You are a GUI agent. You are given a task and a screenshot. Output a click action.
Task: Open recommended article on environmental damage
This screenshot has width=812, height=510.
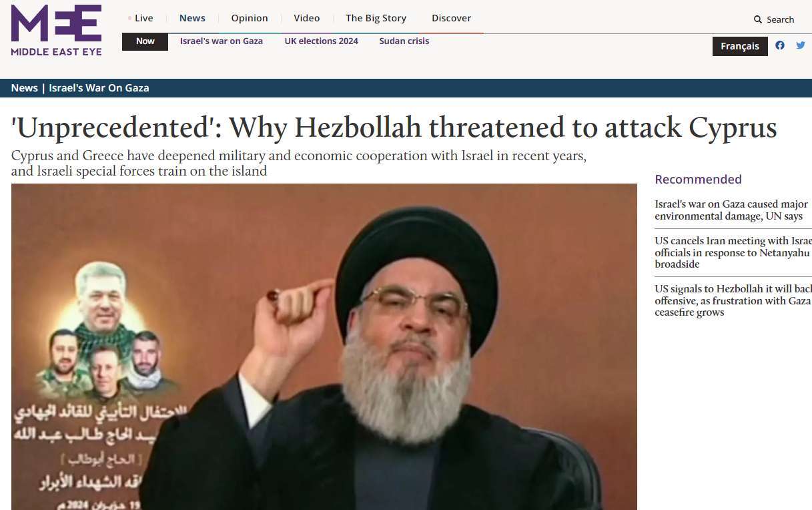click(731, 210)
